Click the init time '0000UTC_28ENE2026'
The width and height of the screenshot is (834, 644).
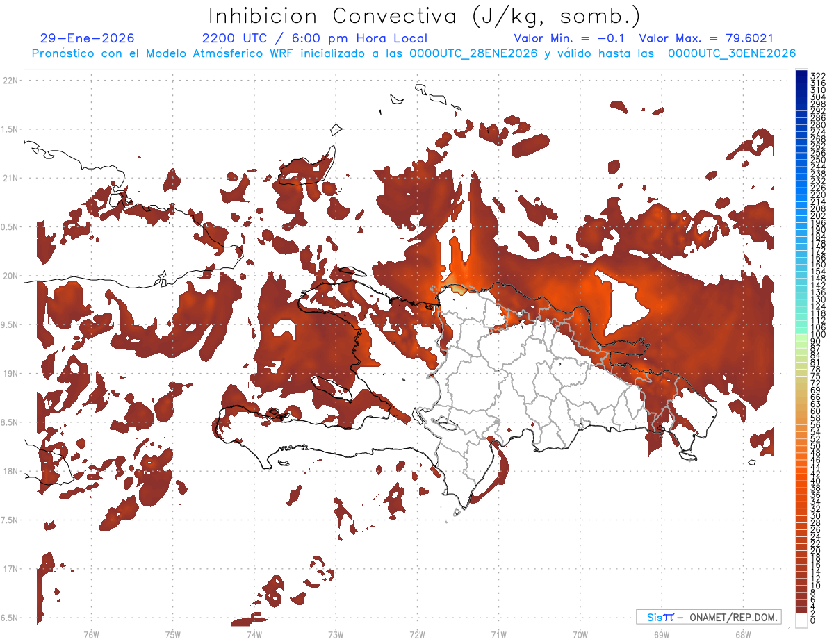pos(473,53)
